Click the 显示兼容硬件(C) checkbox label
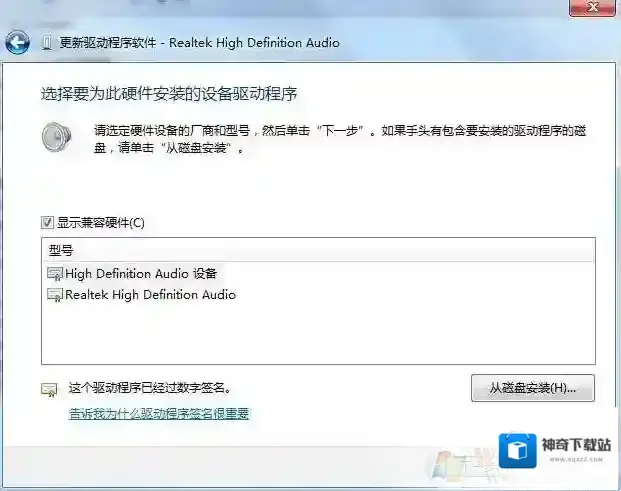The height and width of the screenshot is (491, 621). click(x=100, y=222)
